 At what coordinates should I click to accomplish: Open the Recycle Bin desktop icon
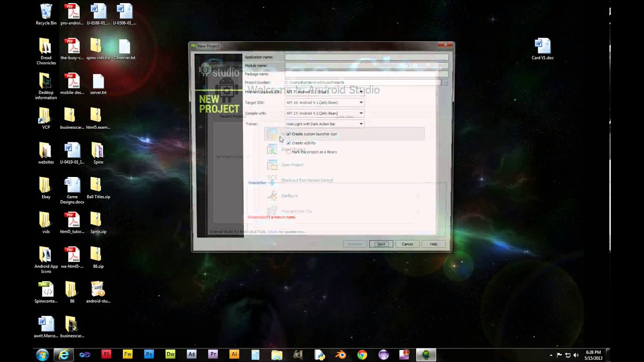(46, 14)
